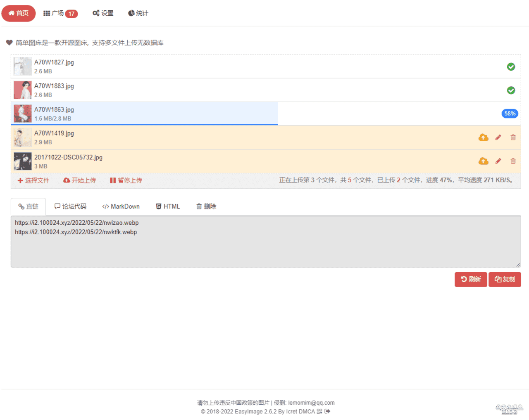The width and height of the screenshot is (529, 420).
Task: Click the resize handle of the links text area
Action: click(518, 265)
